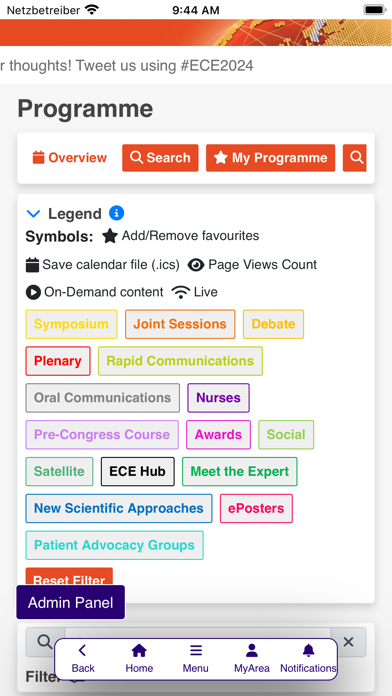392x696 pixels.
Task: Switch to the Overview tab
Action: pyautogui.click(x=70, y=158)
